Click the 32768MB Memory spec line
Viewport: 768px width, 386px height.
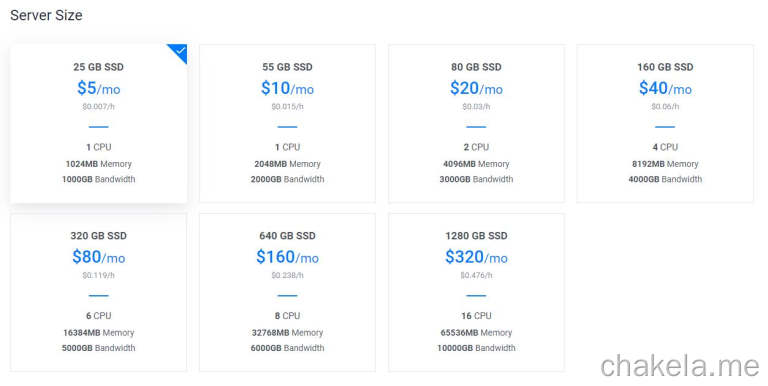click(288, 333)
